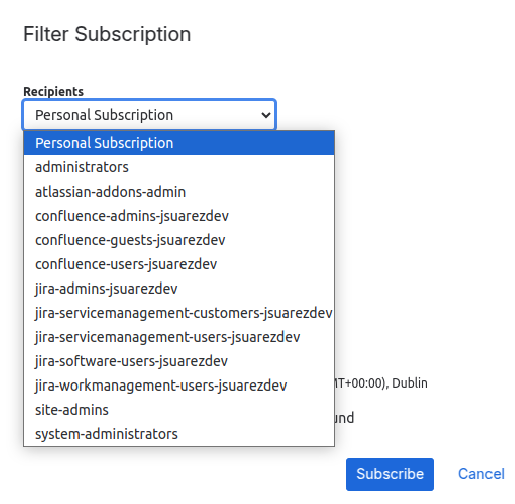Select jira-software-users-jsuarezdev group
515x504 pixels.
pyautogui.click(x=179, y=361)
